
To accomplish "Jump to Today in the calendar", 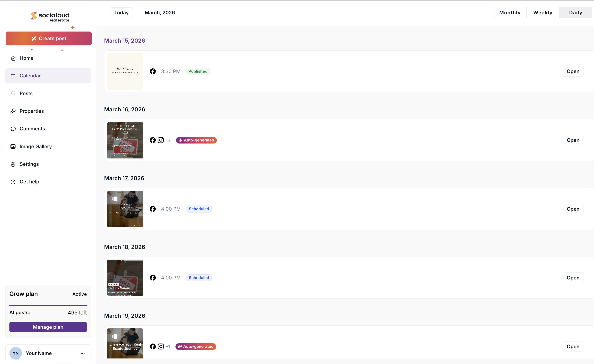I will coord(121,12).
